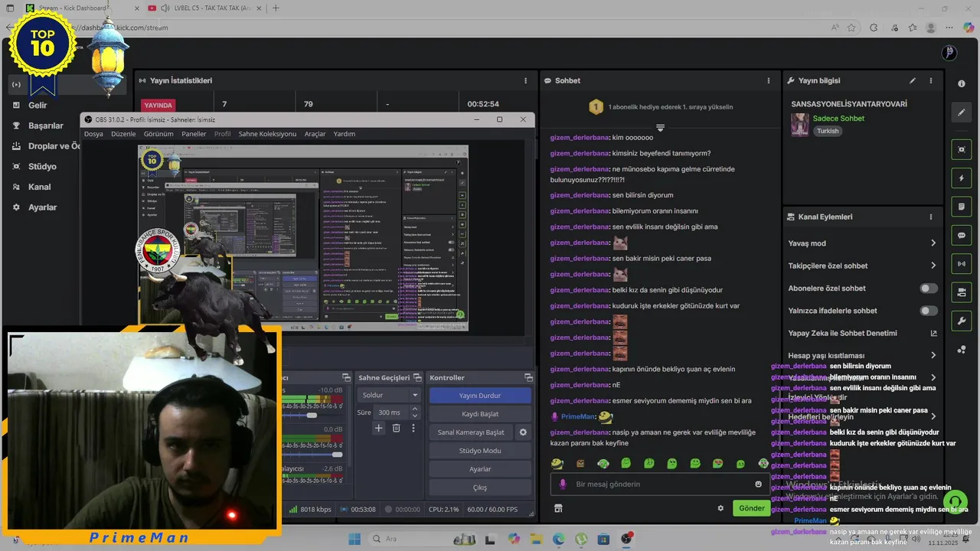Image resolution: width=980 pixels, height=551 pixels.
Task: Open Ayarlar in Kick left sidebar
Action: pos(43,207)
